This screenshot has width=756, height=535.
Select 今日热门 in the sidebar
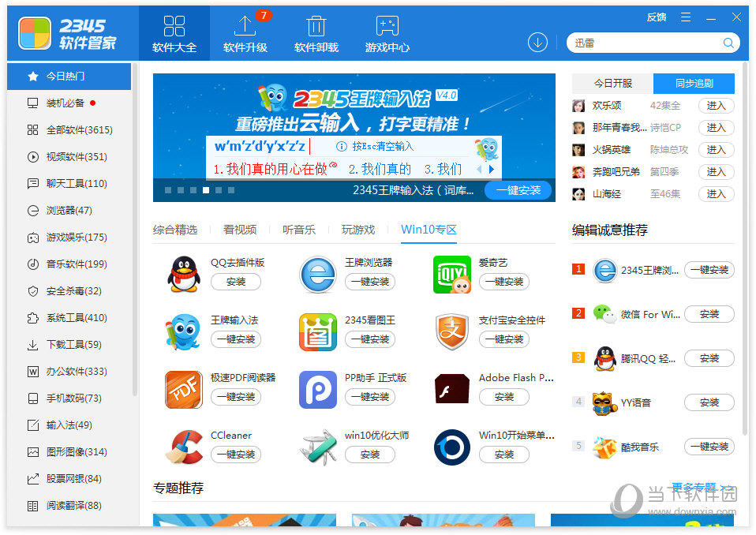[x=69, y=77]
